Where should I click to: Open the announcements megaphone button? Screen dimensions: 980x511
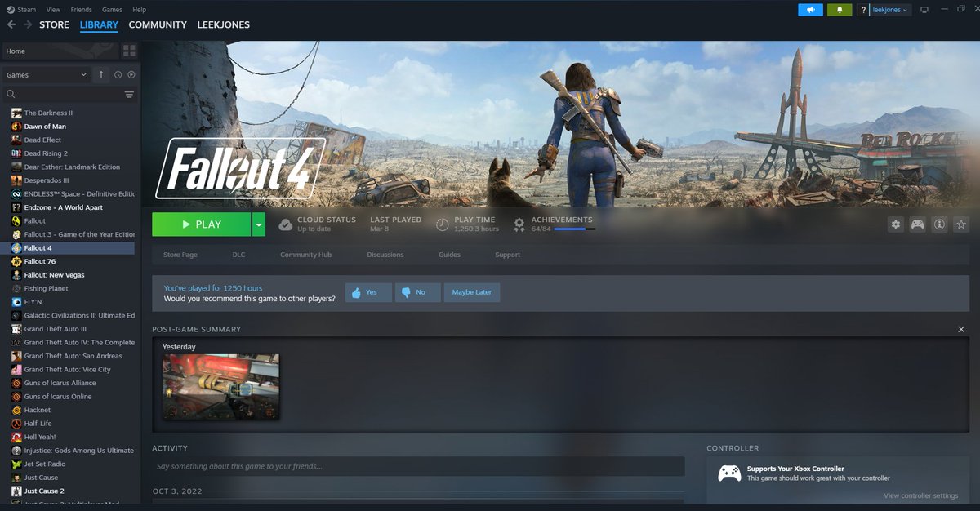(x=810, y=10)
